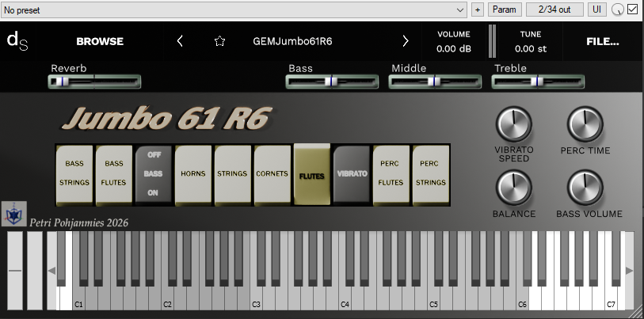This screenshot has width=644, height=319.
Task: Go to next preset with right chevron
Action: click(406, 41)
